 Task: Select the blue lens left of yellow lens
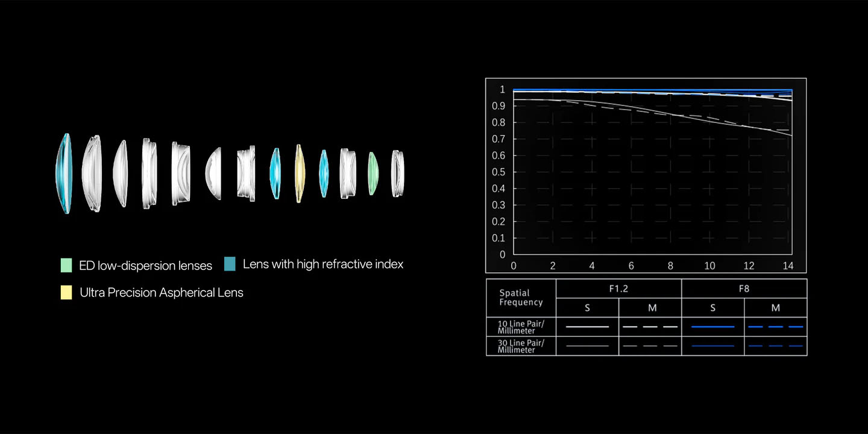(275, 174)
